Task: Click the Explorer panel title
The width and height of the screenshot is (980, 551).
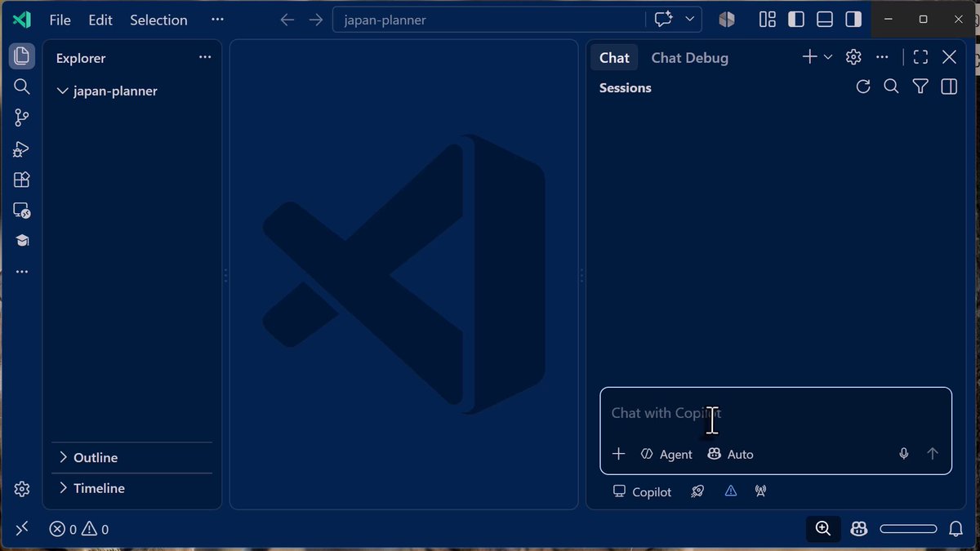Action: tap(81, 58)
